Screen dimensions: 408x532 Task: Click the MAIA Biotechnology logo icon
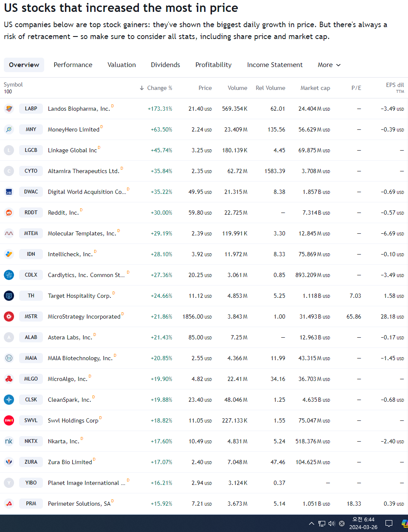pyautogui.click(x=9, y=358)
